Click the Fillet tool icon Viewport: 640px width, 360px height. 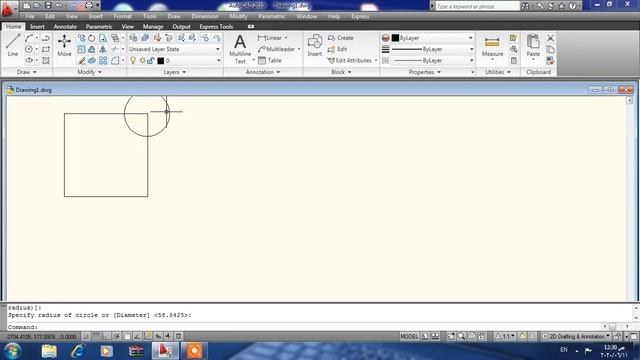point(115,61)
